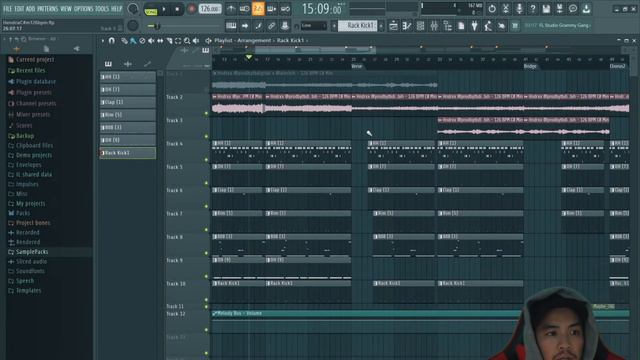Click the render to audio file icon
The image size is (640, 360).
pyautogui.click(x=560, y=9)
